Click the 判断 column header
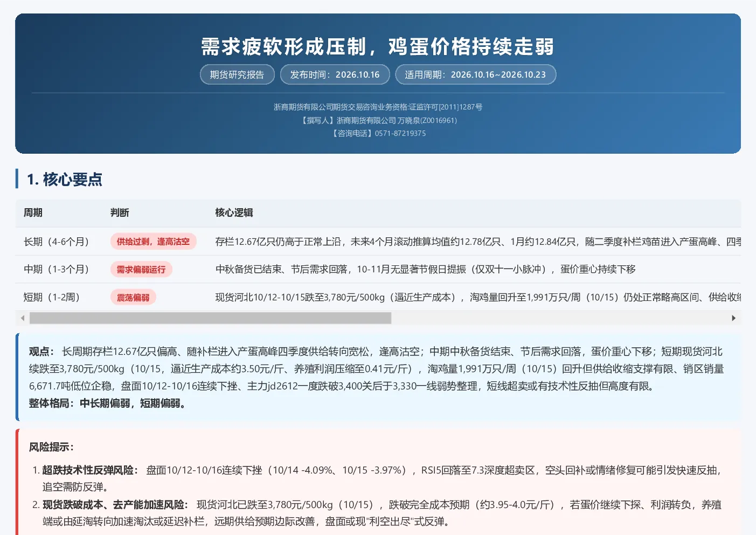The image size is (756, 535). pyautogui.click(x=120, y=212)
